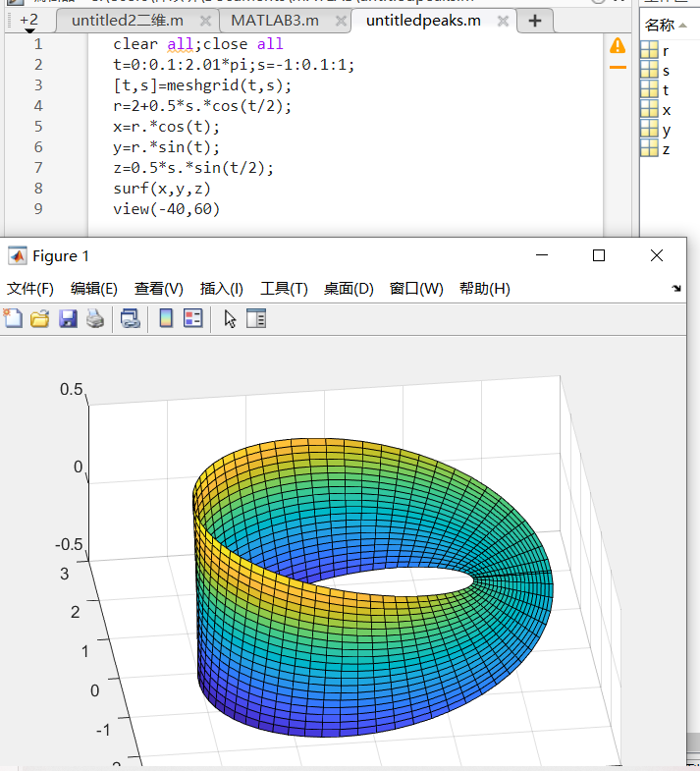This screenshot has height=771, width=700.
Task: Click the Open File folder icon
Action: 40,318
